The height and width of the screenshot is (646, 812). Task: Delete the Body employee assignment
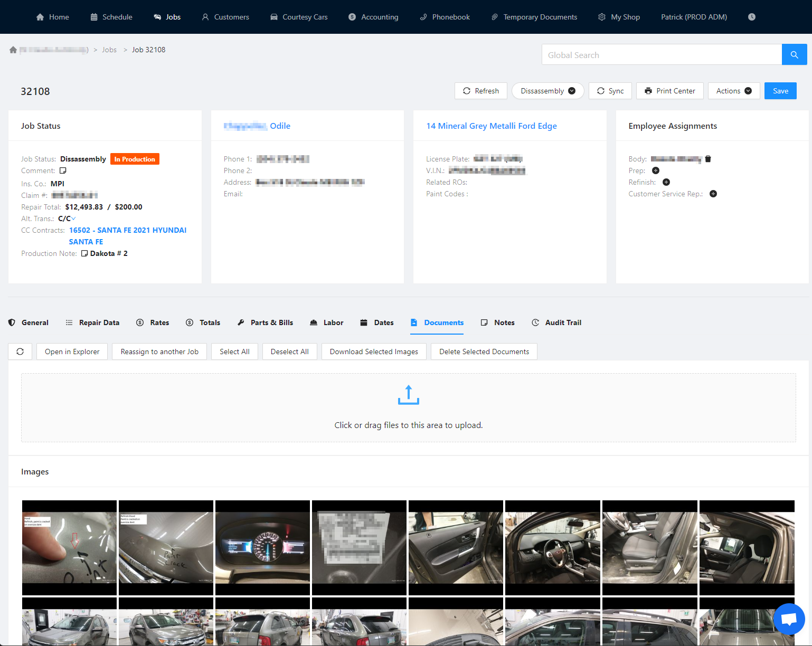[708, 158]
